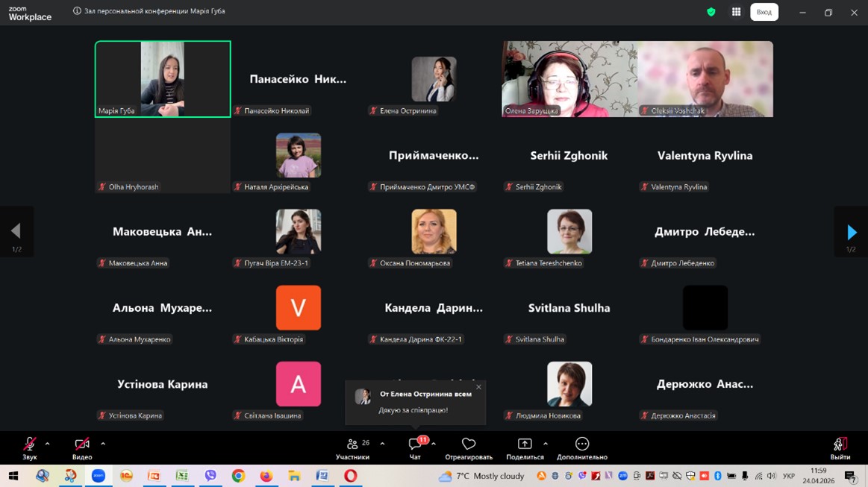Screen dimensions: 868x487
Task: Expand the arrow next to Участники
Action: (382, 444)
